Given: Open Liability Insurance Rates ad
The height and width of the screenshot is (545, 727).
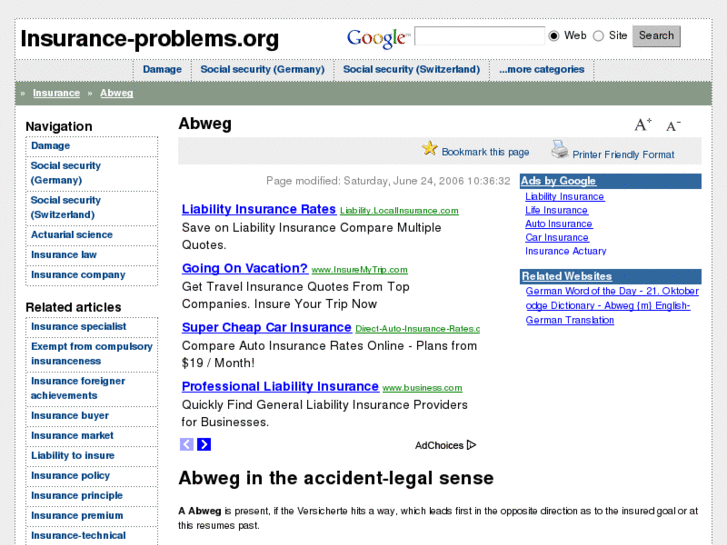Looking at the screenshot, I should click(x=259, y=209).
